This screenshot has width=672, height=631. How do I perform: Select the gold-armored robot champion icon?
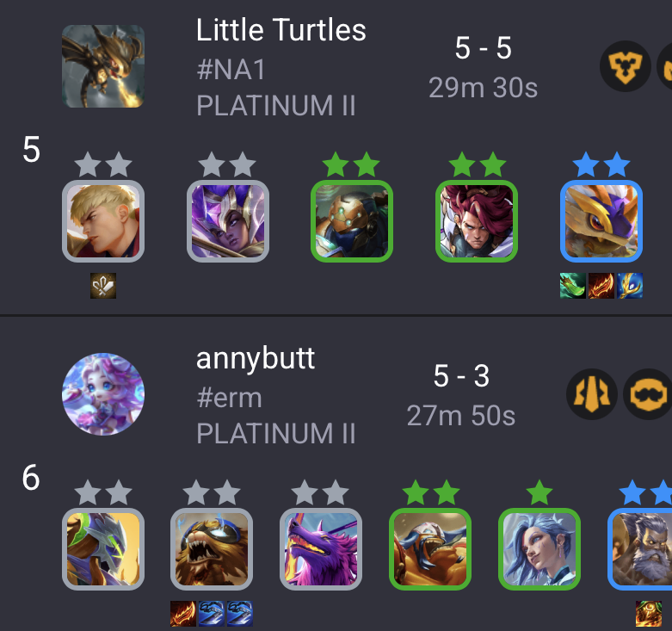(x=352, y=220)
